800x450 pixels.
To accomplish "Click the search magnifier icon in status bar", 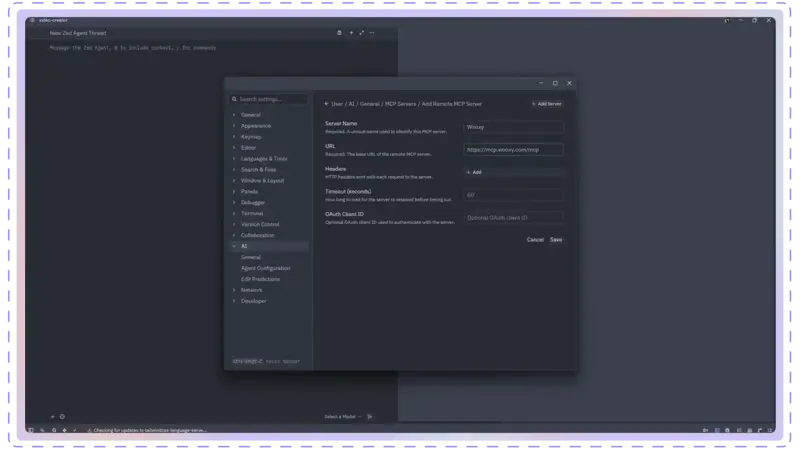I will 54,430.
